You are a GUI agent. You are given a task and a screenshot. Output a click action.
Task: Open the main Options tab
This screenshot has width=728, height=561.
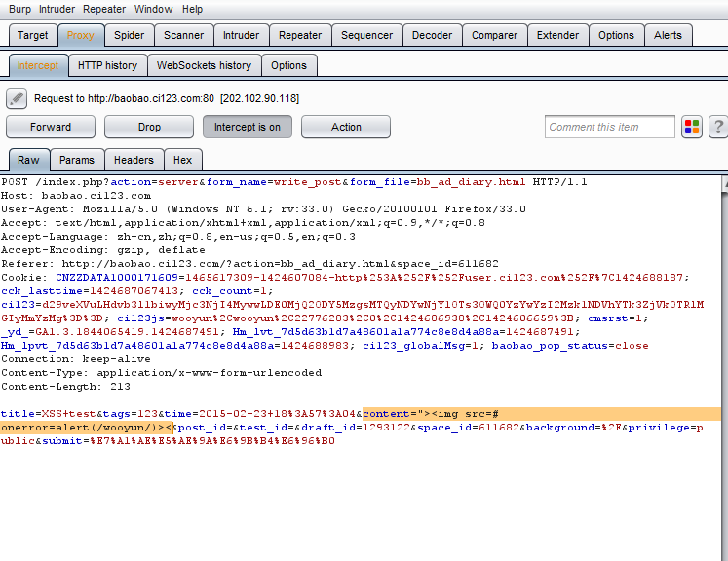point(616,35)
